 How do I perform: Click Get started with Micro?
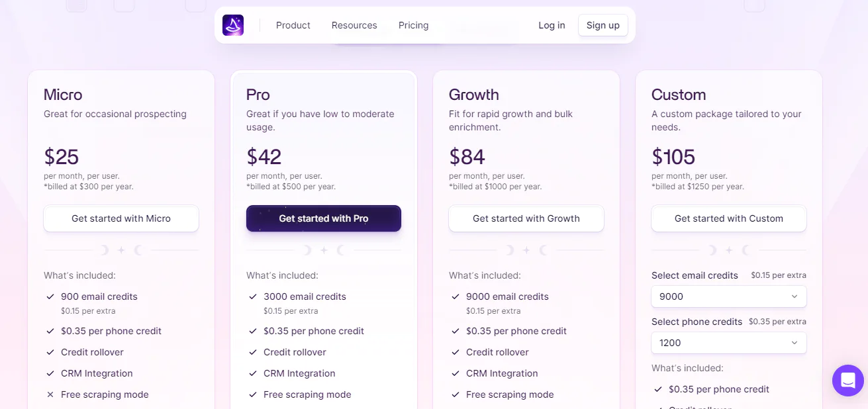(x=121, y=218)
